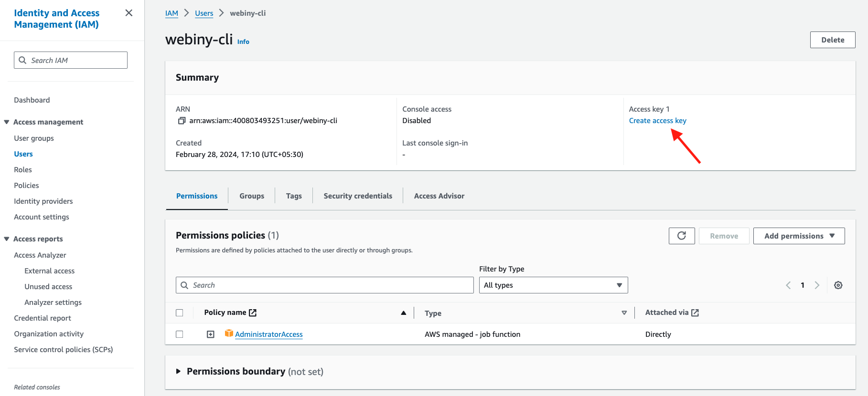Check the AdministratorAccess policy row checkbox
This screenshot has width=868, height=396.
pyautogui.click(x=180, y=334)
